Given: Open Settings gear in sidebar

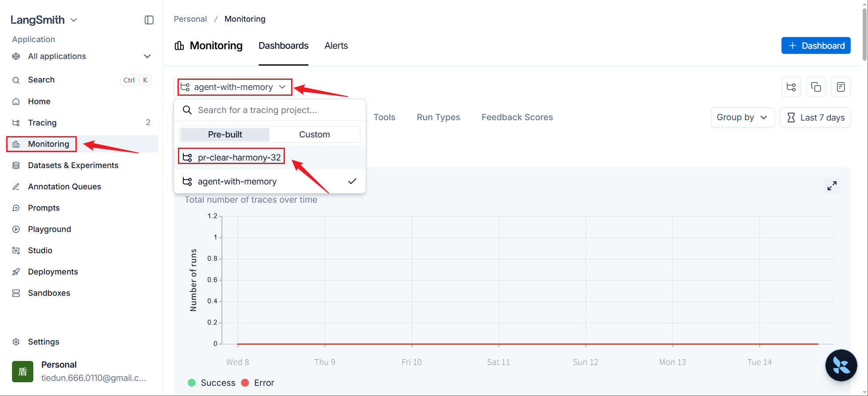Looking at the screenshot, I should [43, 342].
